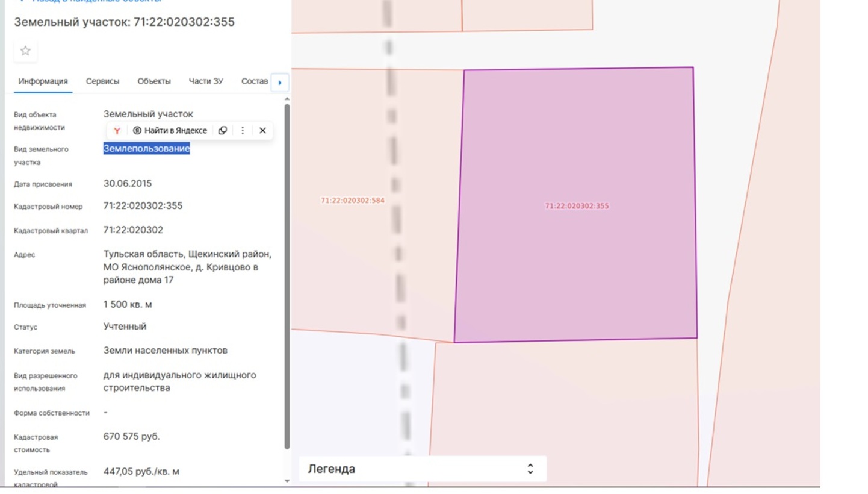868x494 pixels.
Task: Select highlighted parcel 71:22:020302:355 on map
Action: coord(576,205)
